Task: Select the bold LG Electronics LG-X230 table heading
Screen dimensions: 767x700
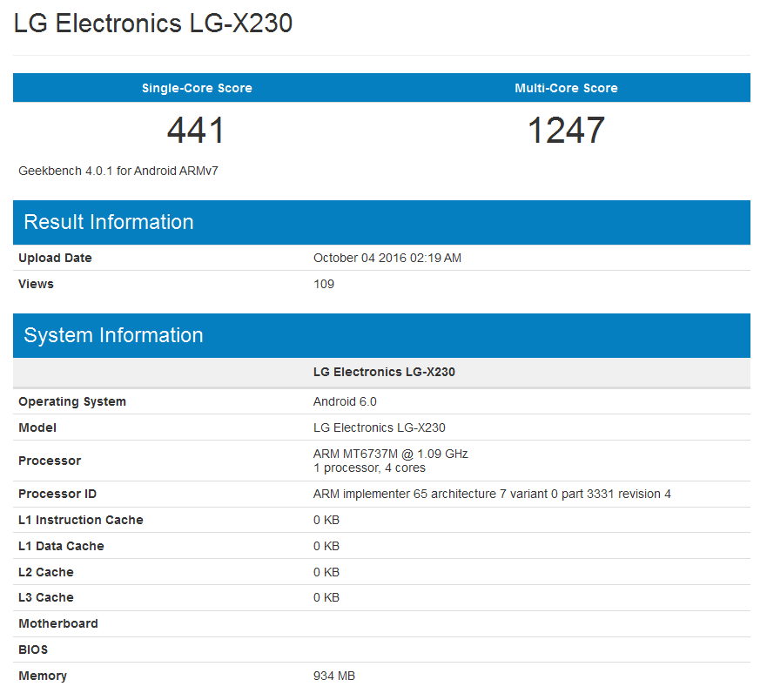Action: click(384, 372)
